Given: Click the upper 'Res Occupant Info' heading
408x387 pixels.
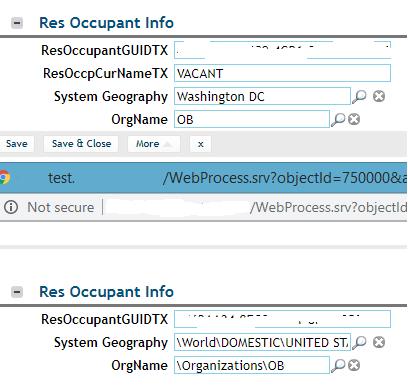Looking at the screenshot, I should click(x=106, y=23).
